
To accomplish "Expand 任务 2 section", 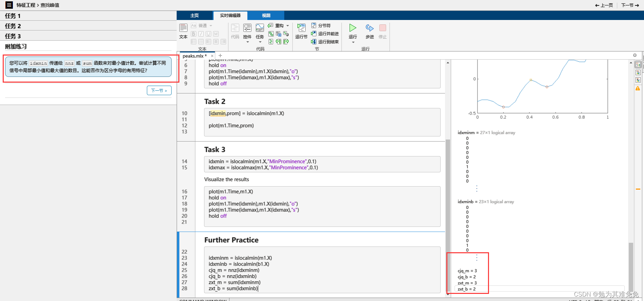I will coord(88,26).
